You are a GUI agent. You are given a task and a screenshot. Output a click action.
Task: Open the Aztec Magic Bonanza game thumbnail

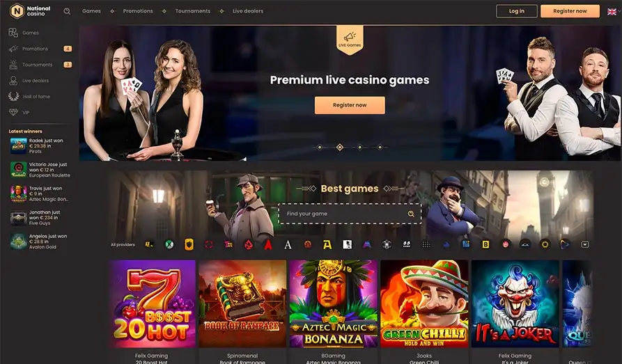click(333, 303)
